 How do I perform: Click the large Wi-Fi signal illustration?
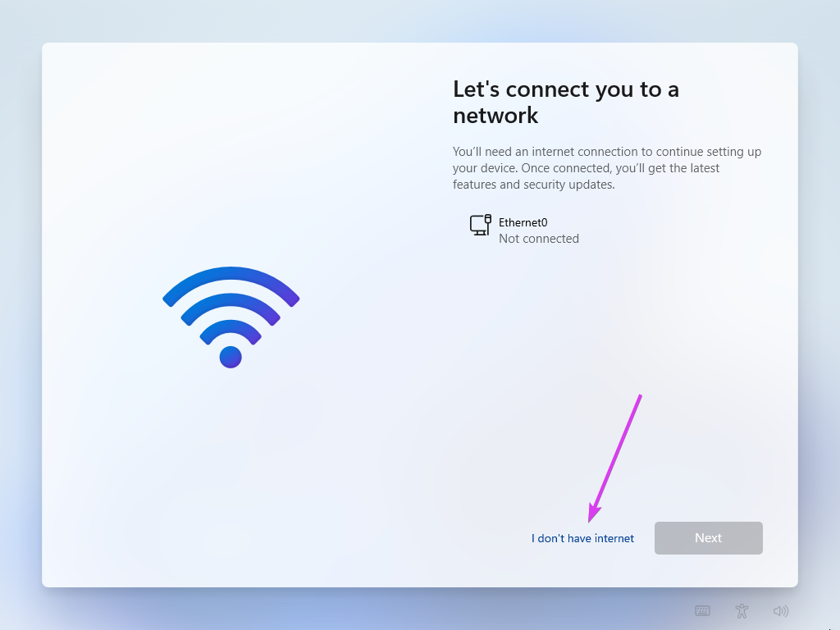(x=231, y=317)
